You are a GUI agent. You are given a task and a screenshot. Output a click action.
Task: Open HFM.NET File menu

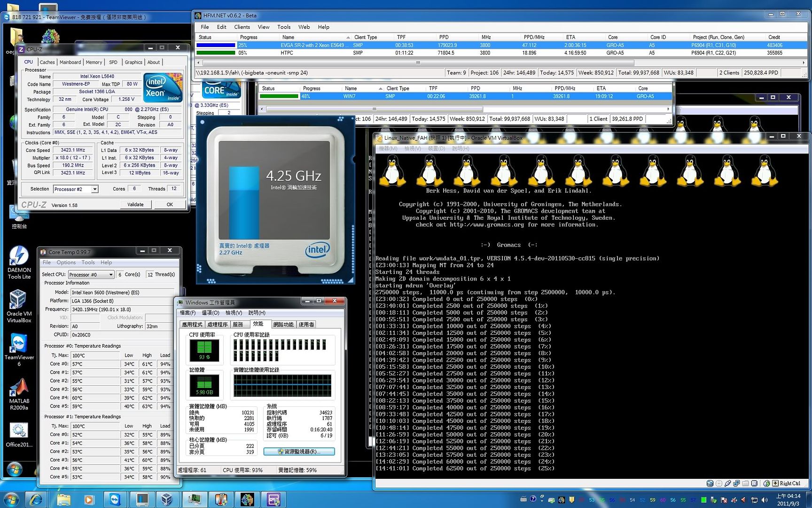(205, 27)
